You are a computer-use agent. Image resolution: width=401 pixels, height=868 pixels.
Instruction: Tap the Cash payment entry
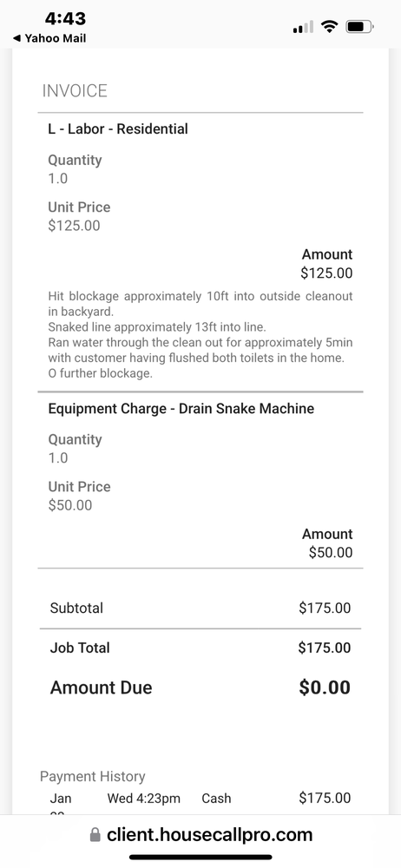[x=217, y=799]
